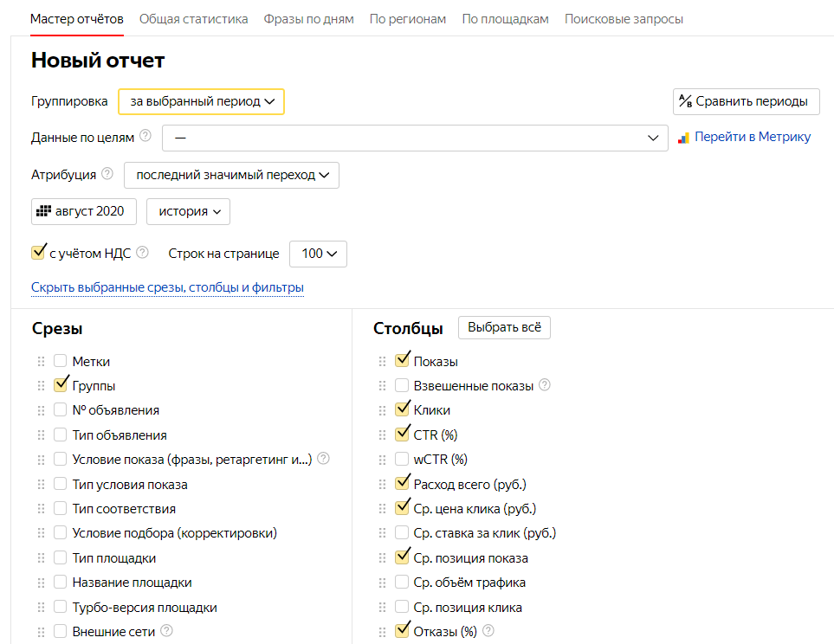Switch to the Мастер отчётов tab
The width and height of the screenshot is (834, 644).
click(77, 19)
